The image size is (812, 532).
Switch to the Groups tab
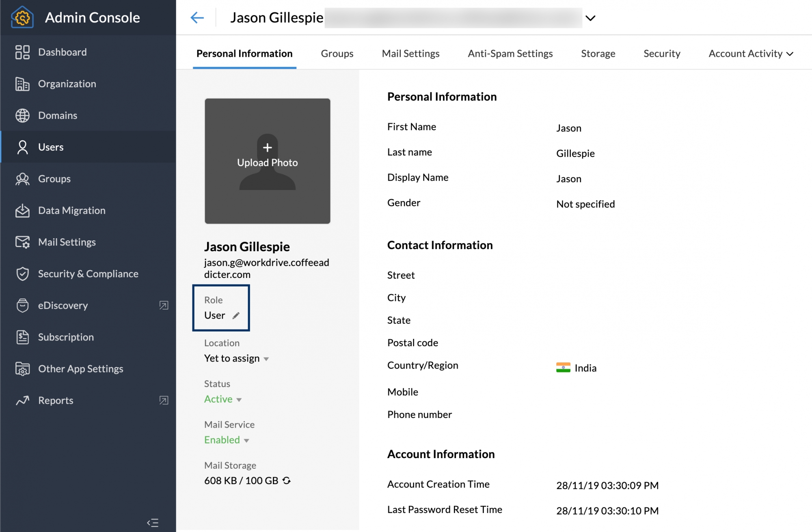pos(336,53)
